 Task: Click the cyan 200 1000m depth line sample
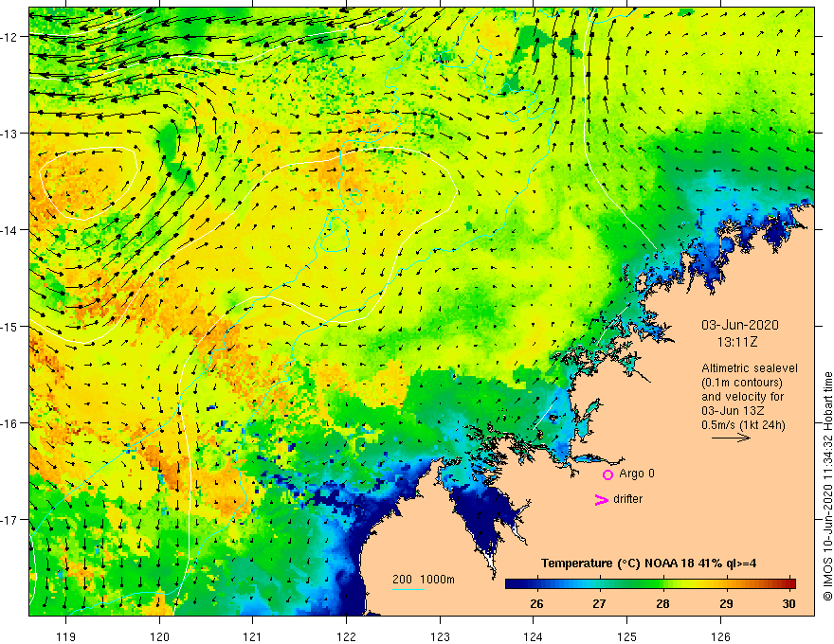pos(408,589)
